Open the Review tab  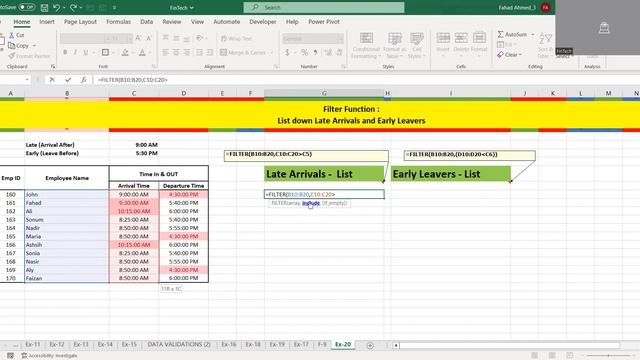171,22
